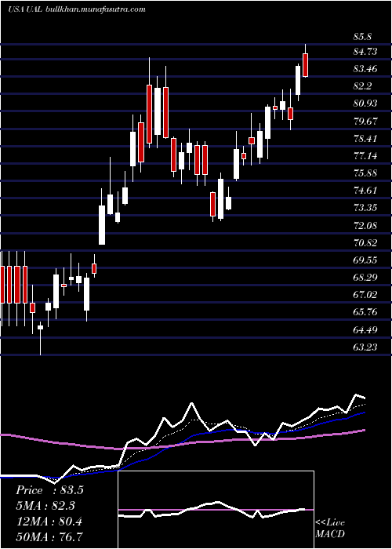Click the 68.29 price axis label
Image resolution: width=392 pixels, height=549 pixels.
click(365, 278)
